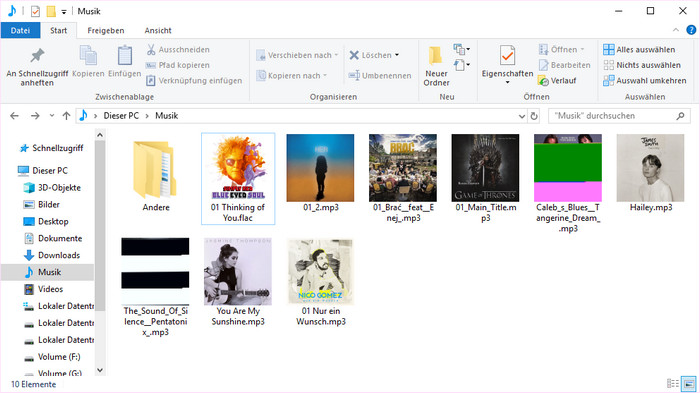This screenshot has width=700, height=393.
Task: Select the Start ribbon tab
Action: click(58, 30)
